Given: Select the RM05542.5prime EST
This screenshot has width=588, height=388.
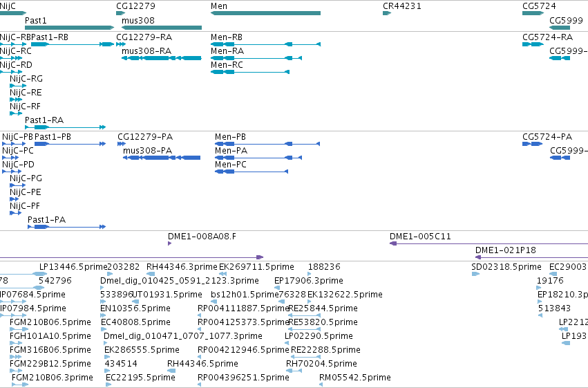Looking at the screenshot, I should [321, 385].
